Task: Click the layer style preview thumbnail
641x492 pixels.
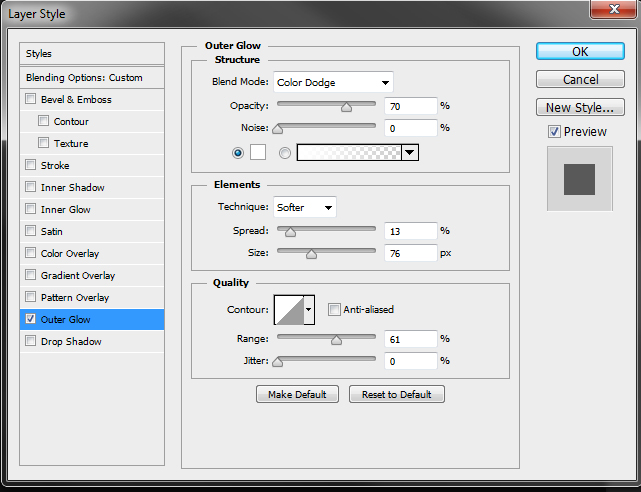Action: [579, 180]
